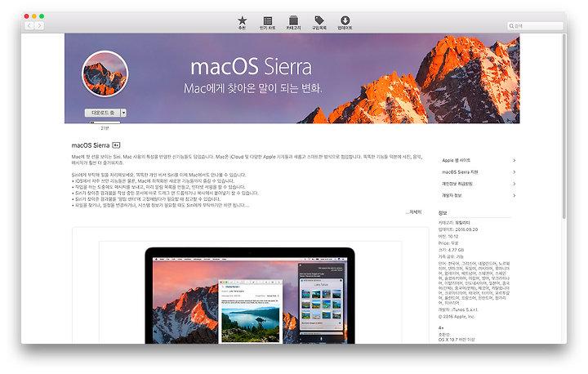Click the 개발자: iTunes S.a.r.l. line
Image resolution: width=588 pixels, height=374 pixels.
458,309
